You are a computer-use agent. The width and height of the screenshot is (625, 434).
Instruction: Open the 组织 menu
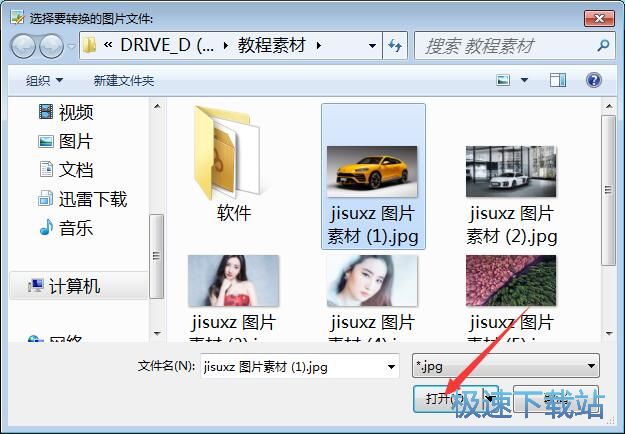click(44, 81)
